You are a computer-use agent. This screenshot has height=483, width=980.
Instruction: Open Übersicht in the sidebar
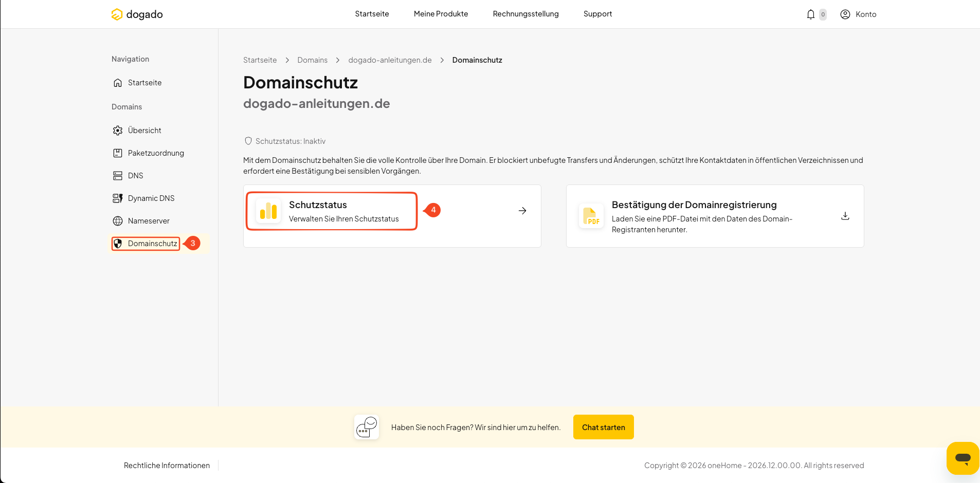tap(144, 131)
